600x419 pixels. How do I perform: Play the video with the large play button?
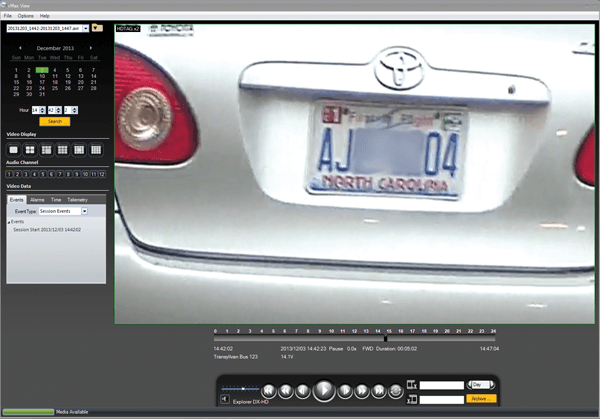pyautogui.click(x=324, y=390)
